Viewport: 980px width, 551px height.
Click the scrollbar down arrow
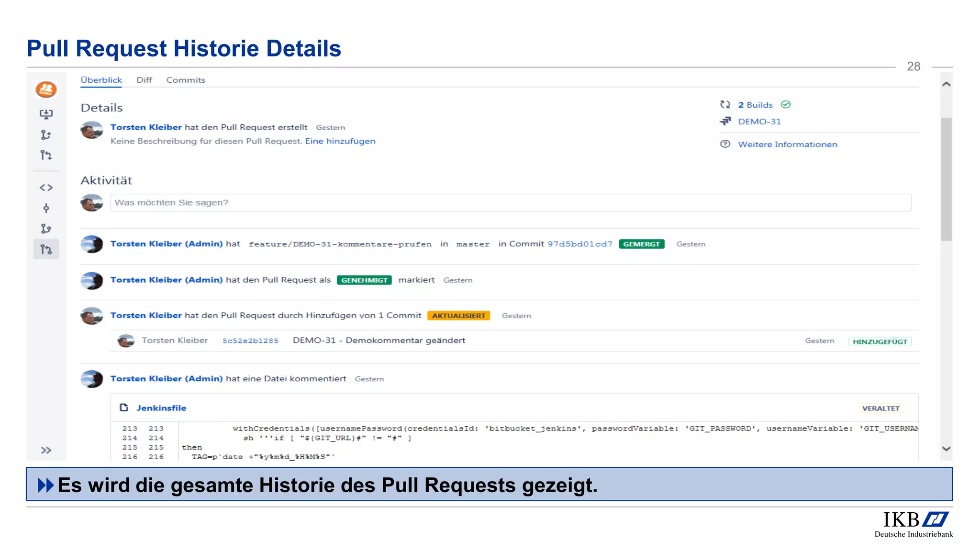pos(946,449)
